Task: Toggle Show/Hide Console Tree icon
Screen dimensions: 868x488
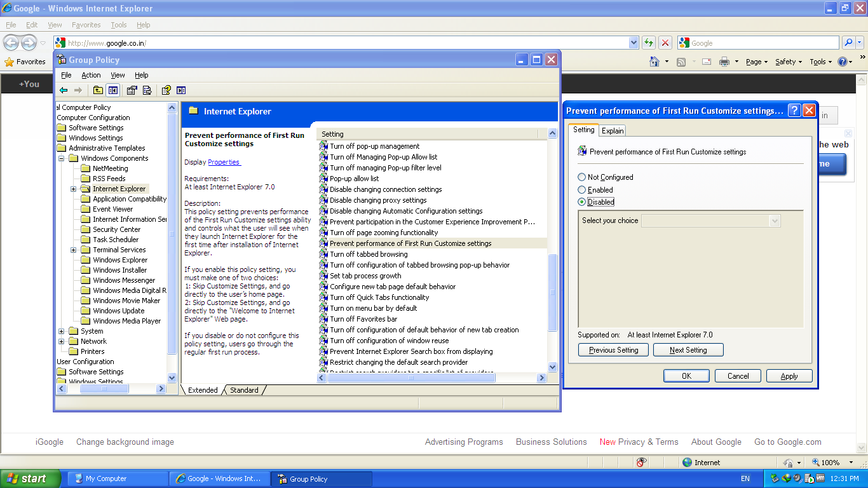Action: coord(112,90)
